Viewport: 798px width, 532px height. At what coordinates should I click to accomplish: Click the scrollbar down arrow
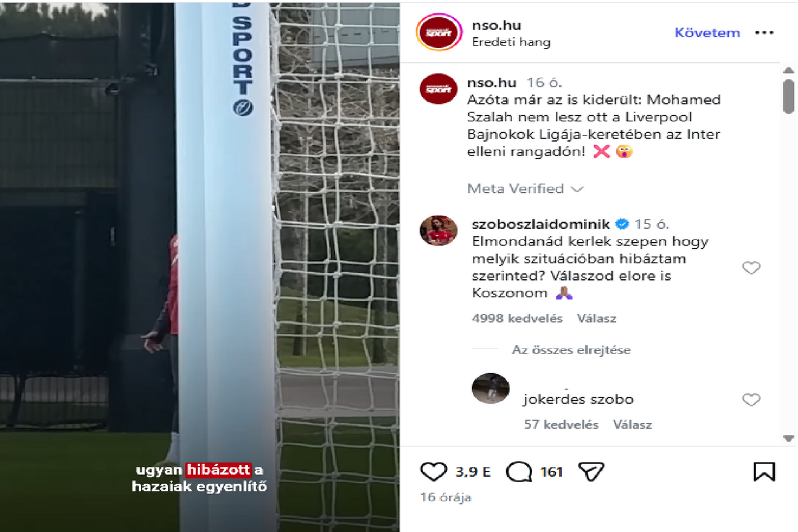pos(788,438)
